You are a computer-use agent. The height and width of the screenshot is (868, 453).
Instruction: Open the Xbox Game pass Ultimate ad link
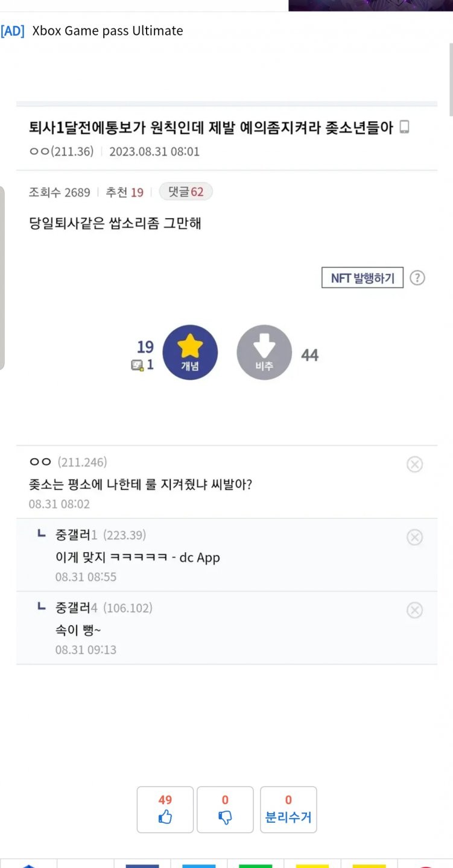pos(107,31)
